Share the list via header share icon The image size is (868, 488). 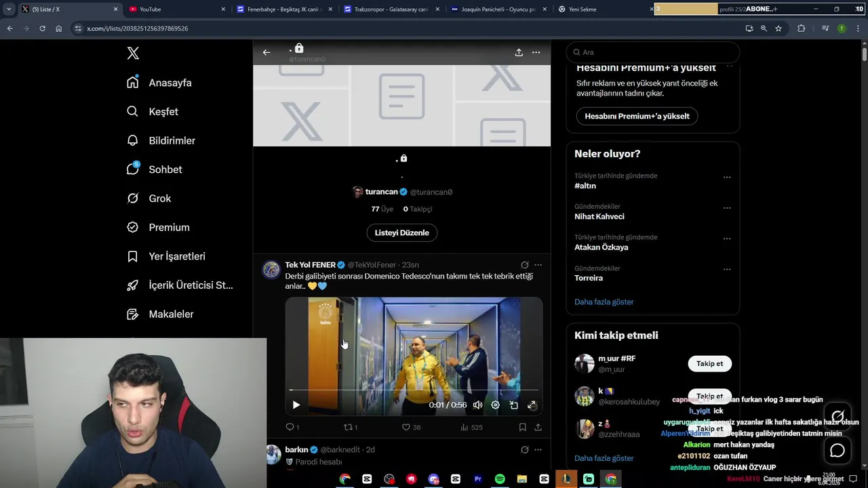[519, 52]
